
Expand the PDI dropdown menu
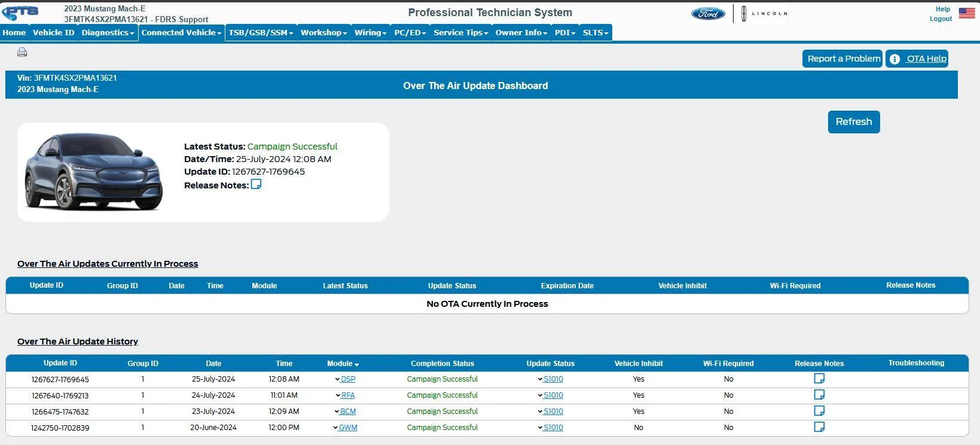[565, 32]
